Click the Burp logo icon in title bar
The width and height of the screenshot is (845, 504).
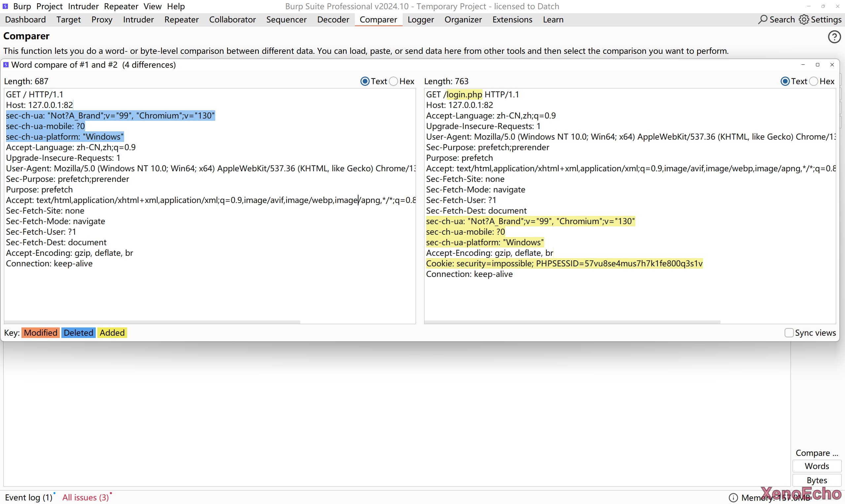(x=5, y=6)
